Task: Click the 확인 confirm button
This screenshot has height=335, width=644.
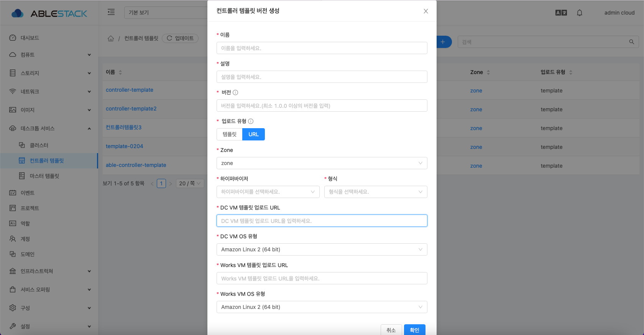Action: [x=414, y=330]
